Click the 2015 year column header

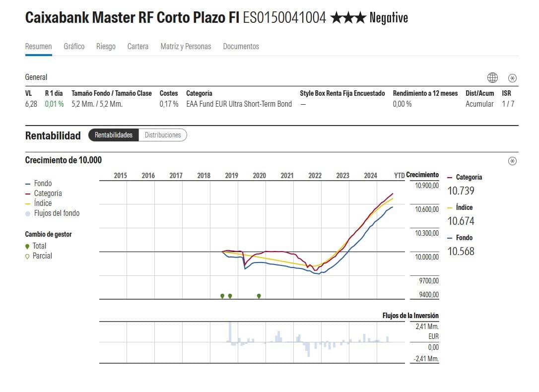(x=120, y=176)
